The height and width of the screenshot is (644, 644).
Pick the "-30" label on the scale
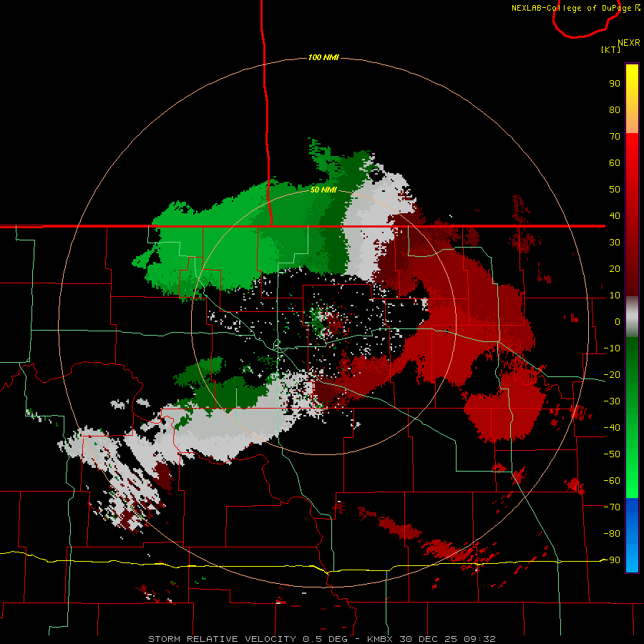coord(612,401)
